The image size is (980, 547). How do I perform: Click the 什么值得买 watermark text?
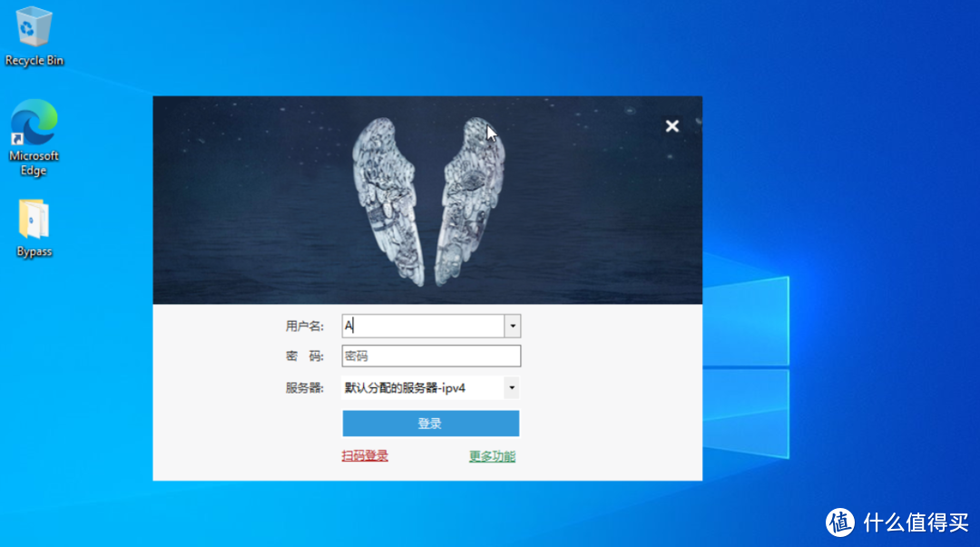coord(915,522)
